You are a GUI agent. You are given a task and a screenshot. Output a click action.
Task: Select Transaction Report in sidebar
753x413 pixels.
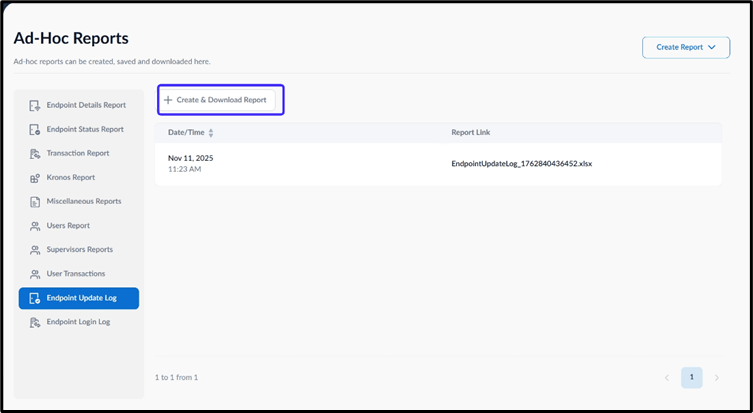click(79, 153)
